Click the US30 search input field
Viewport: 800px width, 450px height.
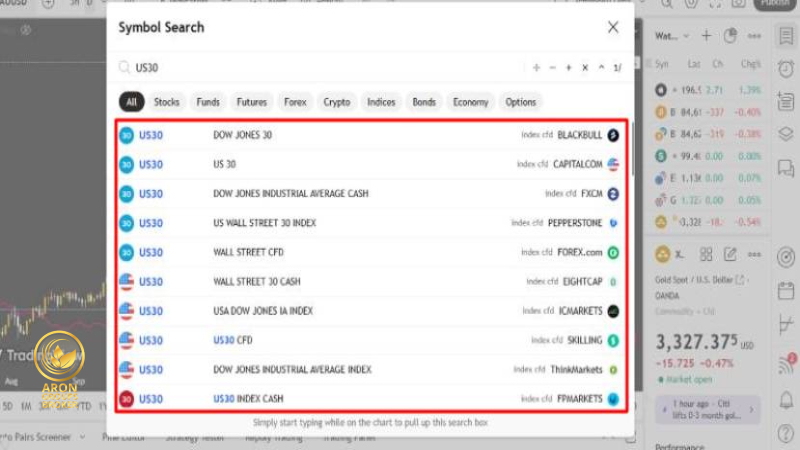click(x=320, y=68)
